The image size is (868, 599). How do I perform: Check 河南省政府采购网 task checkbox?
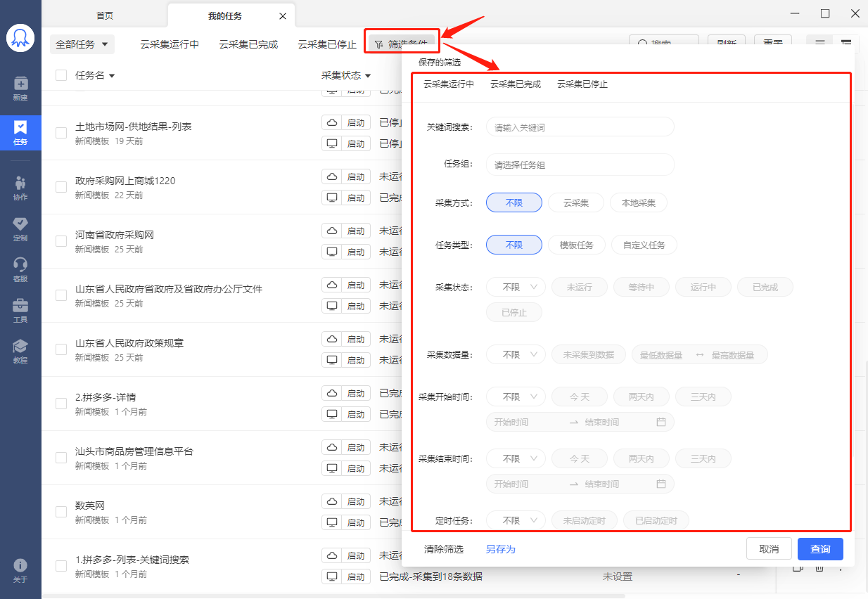click(61, 240)
